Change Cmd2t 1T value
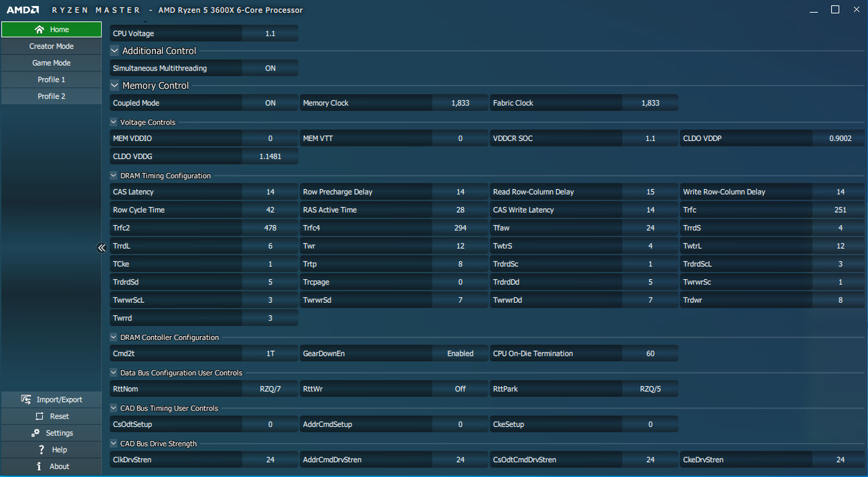The height and width of the screenshot is (477, 868). (x=271, y=354)
